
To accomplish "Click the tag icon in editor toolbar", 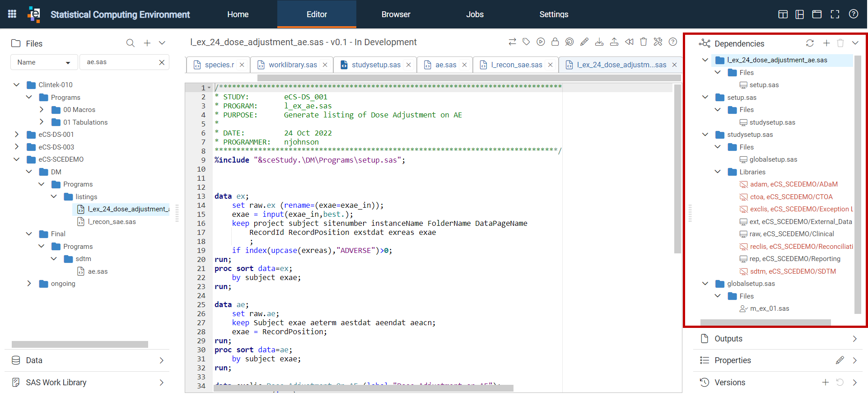I will pos(526,42).
